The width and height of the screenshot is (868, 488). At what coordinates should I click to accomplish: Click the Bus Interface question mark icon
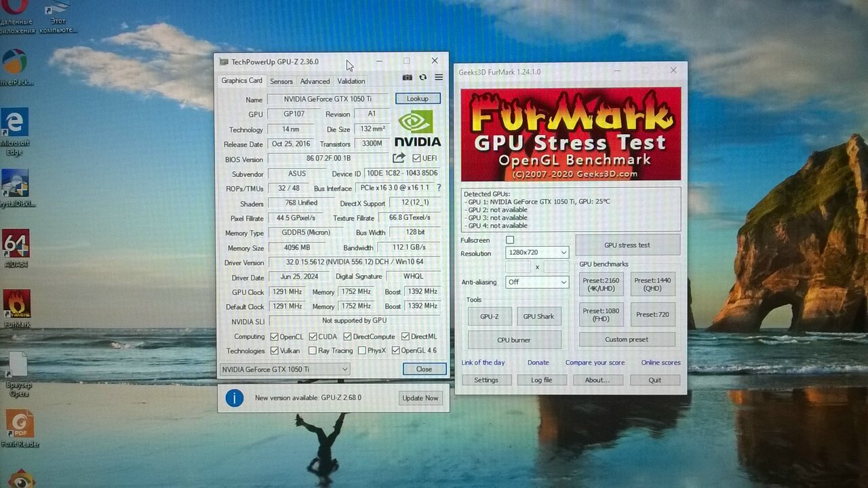439,188
